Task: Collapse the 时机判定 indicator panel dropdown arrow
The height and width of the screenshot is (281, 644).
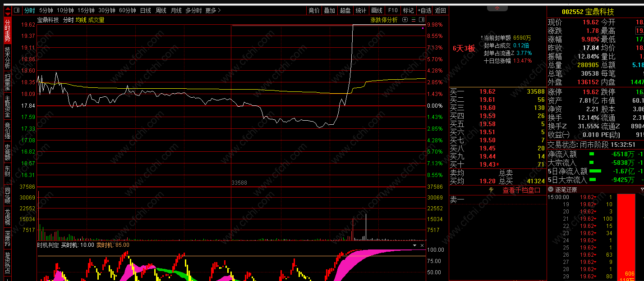Action: tap(414, 245)
